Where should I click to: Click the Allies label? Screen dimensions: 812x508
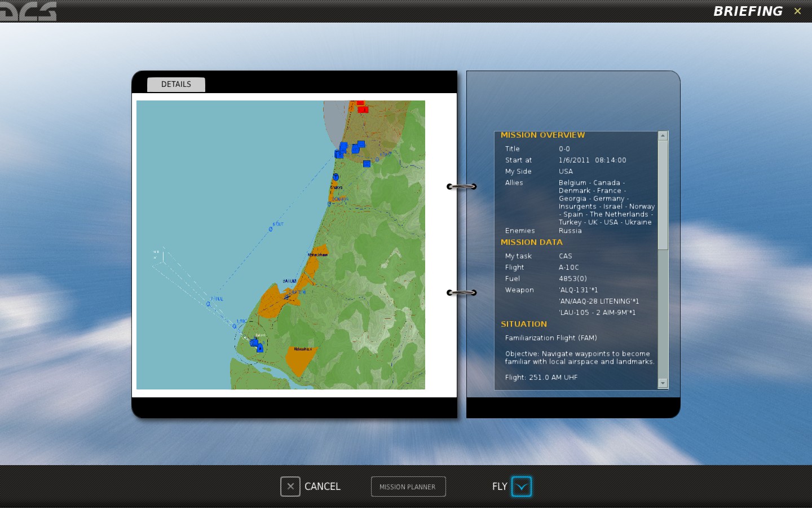coord(514,183)
